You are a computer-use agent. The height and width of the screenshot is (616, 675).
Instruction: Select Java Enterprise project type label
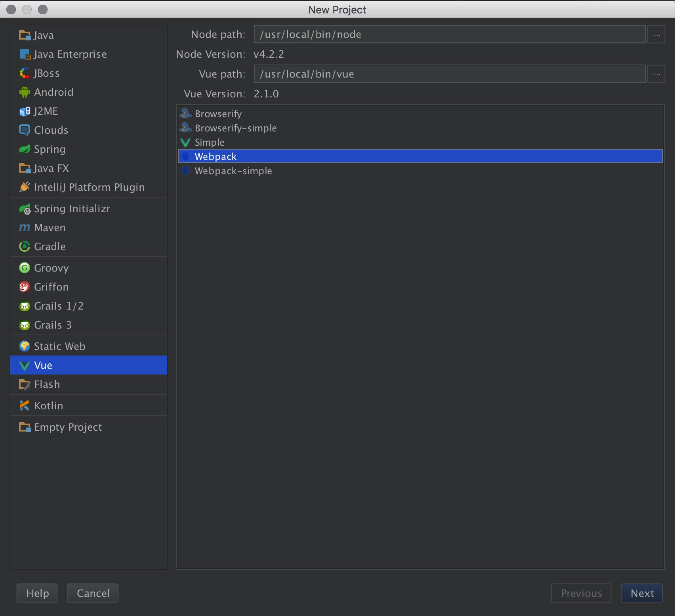(x=70, y=54)
